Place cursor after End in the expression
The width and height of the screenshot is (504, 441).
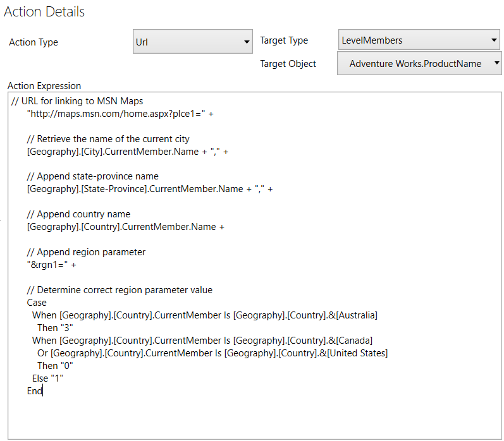point(42,391)
